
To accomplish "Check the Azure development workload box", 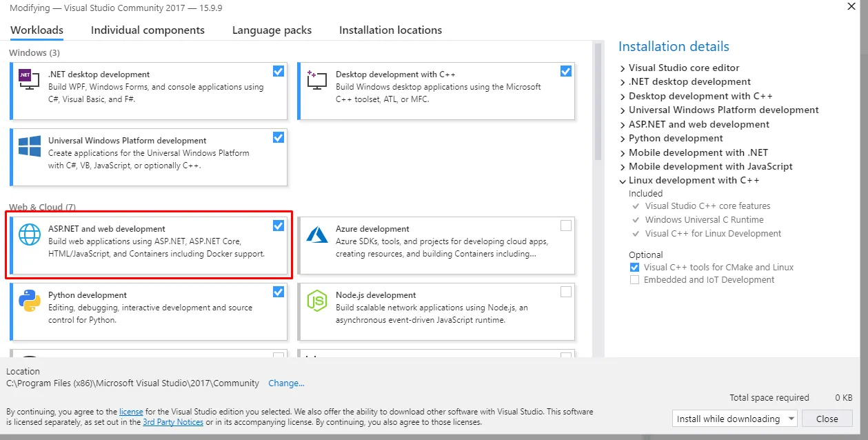I will click(566, 226).
